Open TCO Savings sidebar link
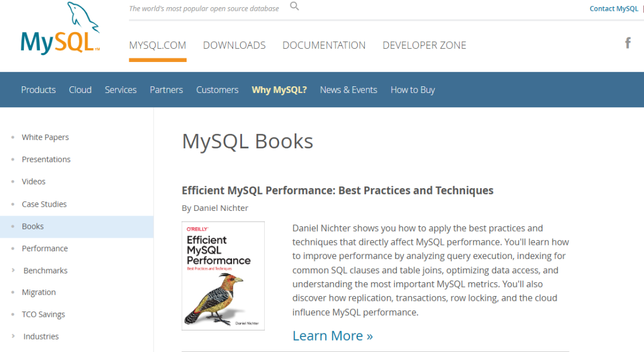This screenshot has height=352, width=644. pyautogui.click(x=44, y=314)
